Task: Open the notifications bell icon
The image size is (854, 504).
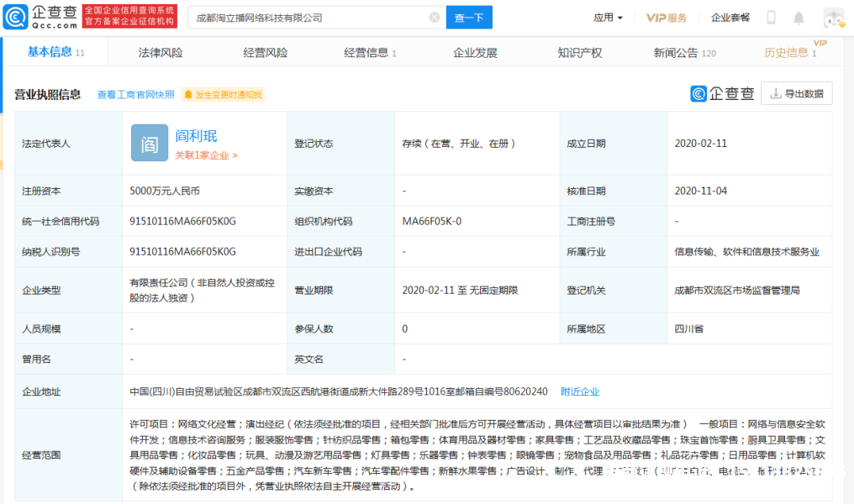Action: [799, 18]
